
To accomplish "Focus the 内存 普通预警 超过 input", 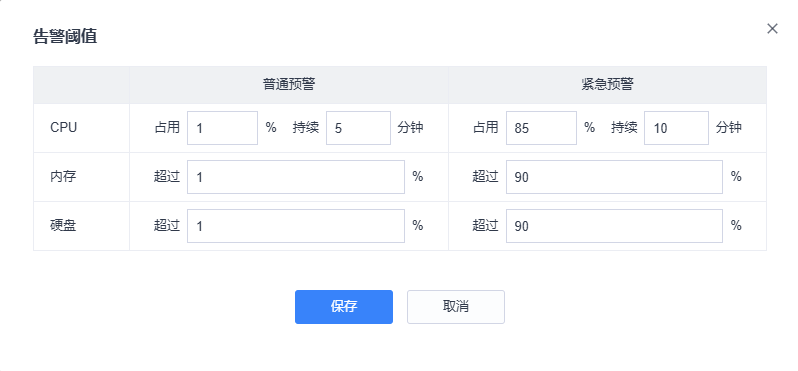I will [296, 177].
